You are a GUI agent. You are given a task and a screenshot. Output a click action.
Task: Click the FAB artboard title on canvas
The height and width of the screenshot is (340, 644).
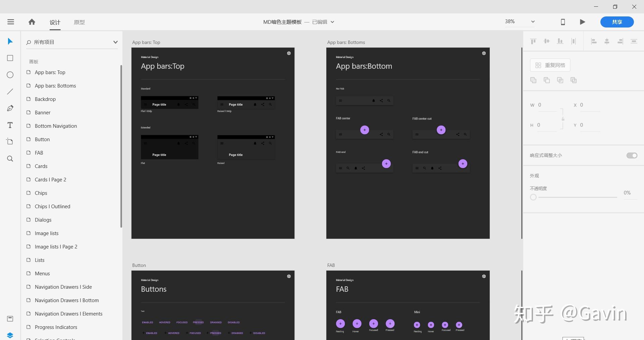tap(331, 265)
